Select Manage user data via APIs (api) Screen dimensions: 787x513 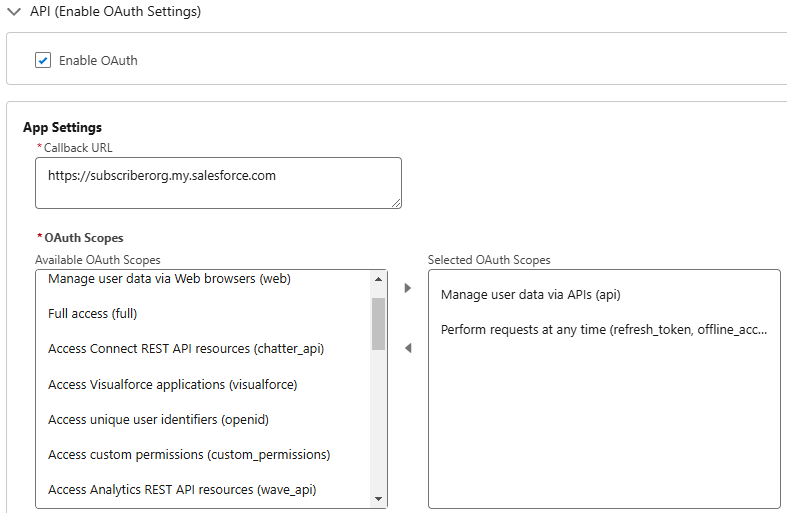tap(531, 295)
